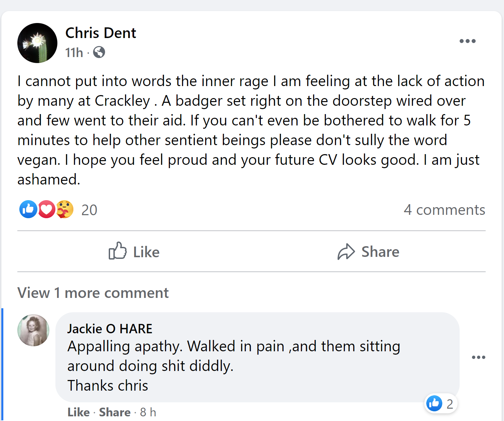
Task: Click the like badge on Jackie's comment
Action: tap(441, 404)
